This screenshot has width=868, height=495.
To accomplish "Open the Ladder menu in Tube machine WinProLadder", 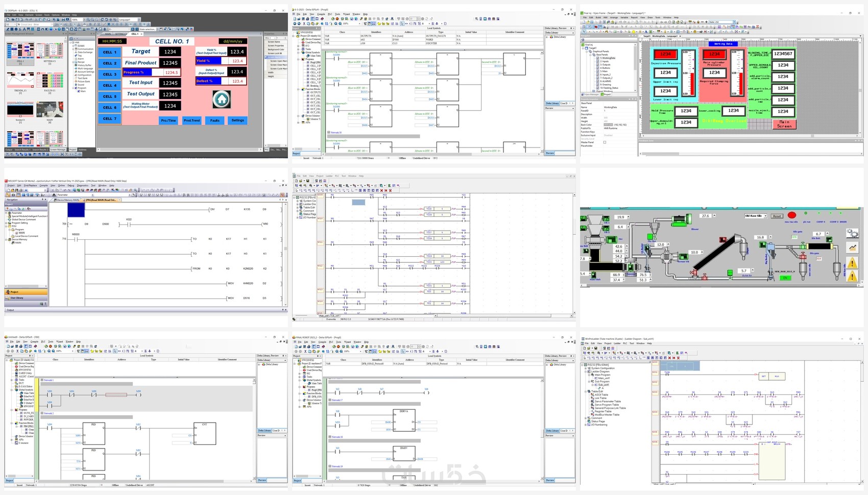I will pos(617,343).
